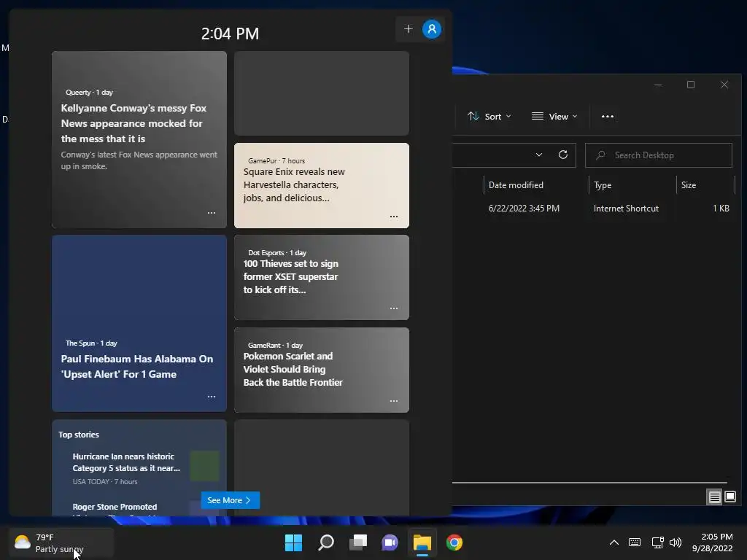The width and height of the screenshot is (747, 560).
Task: Open the Windows Start menu
Action: pos(293,542)
